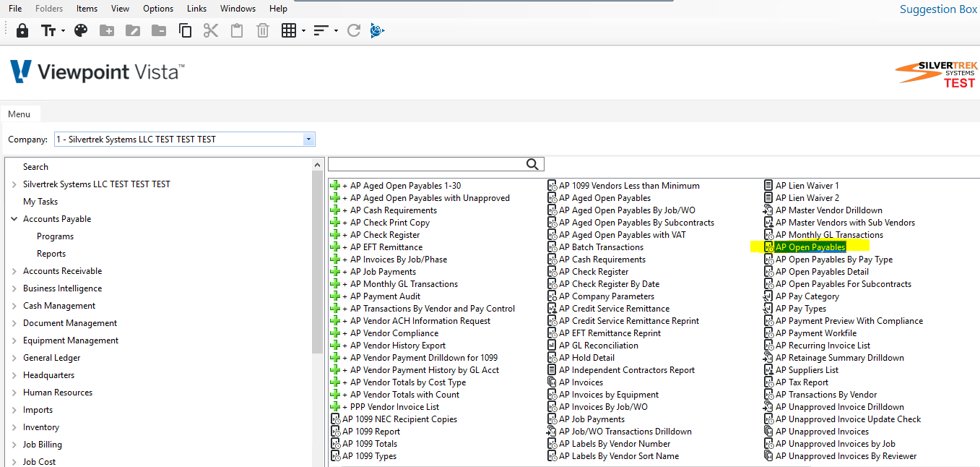Screen dimensions: 980x467
Task: Expand the Human Resources node
Action: click(14, 393)
